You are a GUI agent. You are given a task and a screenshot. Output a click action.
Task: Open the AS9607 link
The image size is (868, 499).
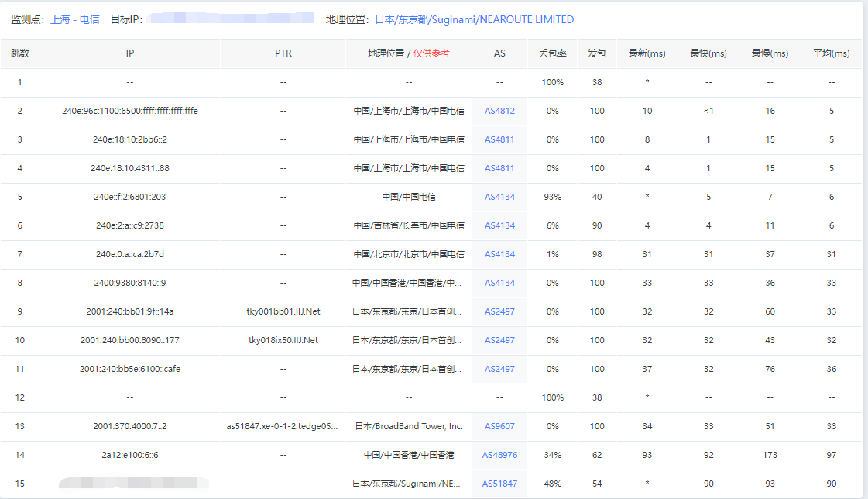pos(499,426)
